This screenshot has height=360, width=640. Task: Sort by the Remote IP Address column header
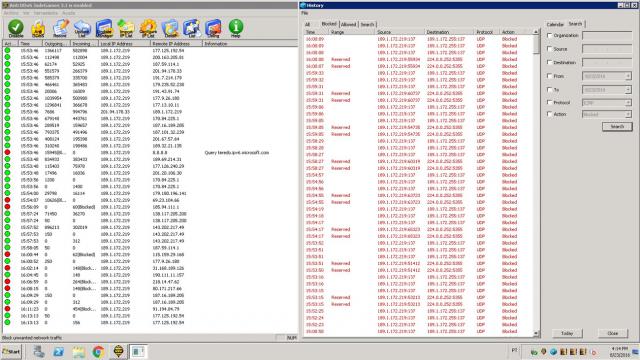[176, 44]
